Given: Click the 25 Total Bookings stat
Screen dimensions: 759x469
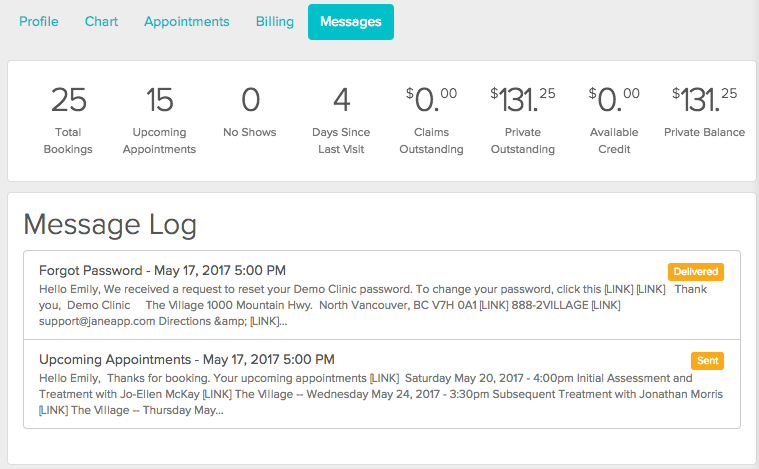Looking at the screenshot, I should pyautogui.click(x=68, y=120).
